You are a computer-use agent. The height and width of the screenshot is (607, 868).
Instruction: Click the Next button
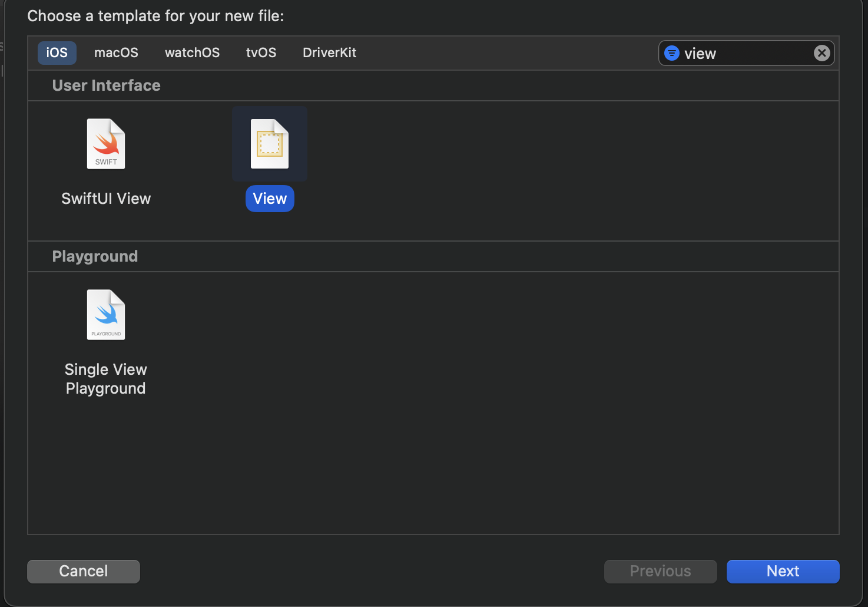click(x=783, y=571)
